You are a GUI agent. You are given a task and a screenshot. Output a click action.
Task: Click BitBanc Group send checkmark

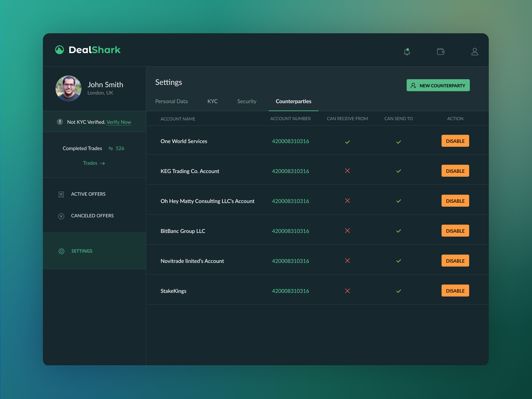(399, 231)
